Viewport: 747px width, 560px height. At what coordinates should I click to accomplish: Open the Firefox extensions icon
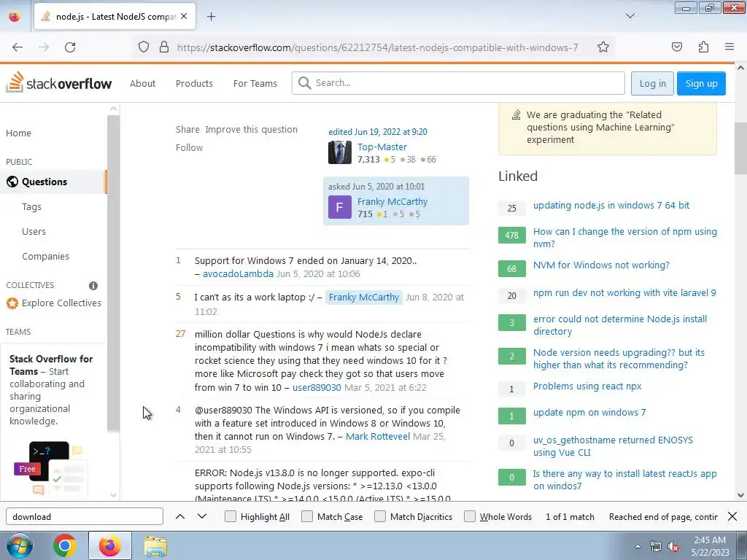(x=703, y=47)
